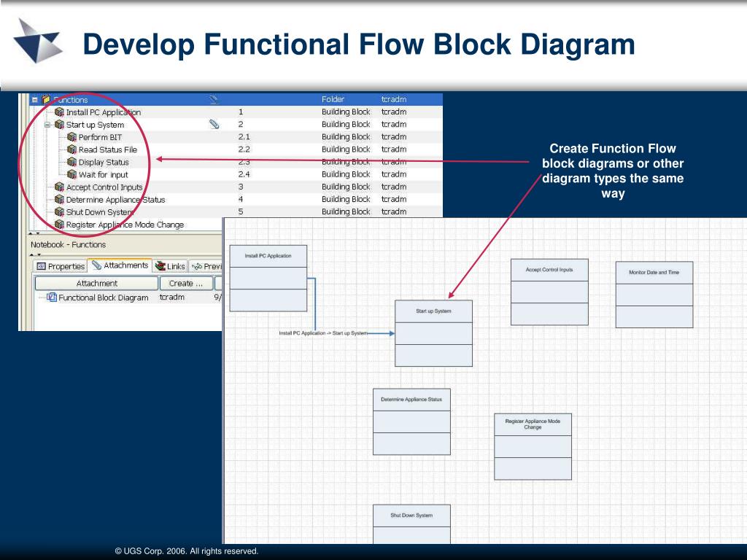
Task: Select Determine Appliance Status in the tree
Action: click(116, 200)
